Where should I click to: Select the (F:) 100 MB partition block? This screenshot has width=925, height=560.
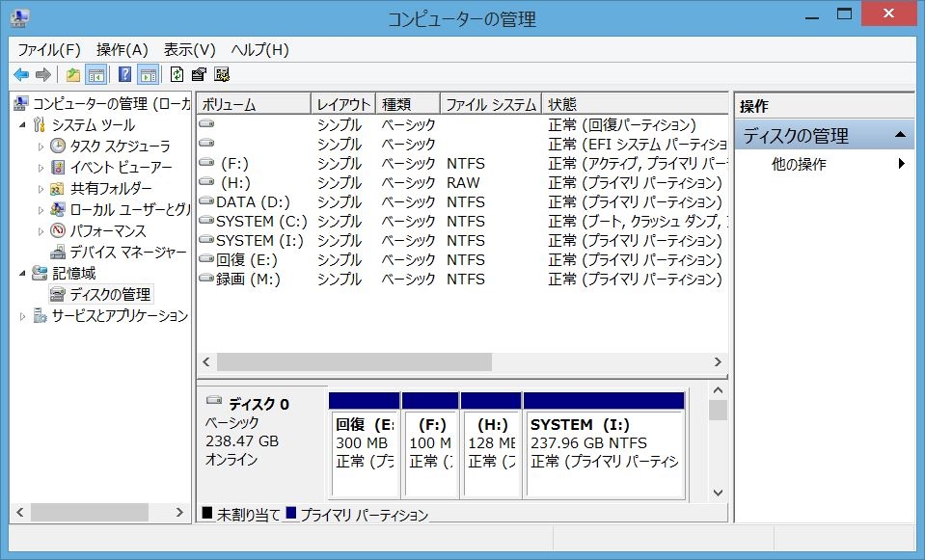coord(430,445)
